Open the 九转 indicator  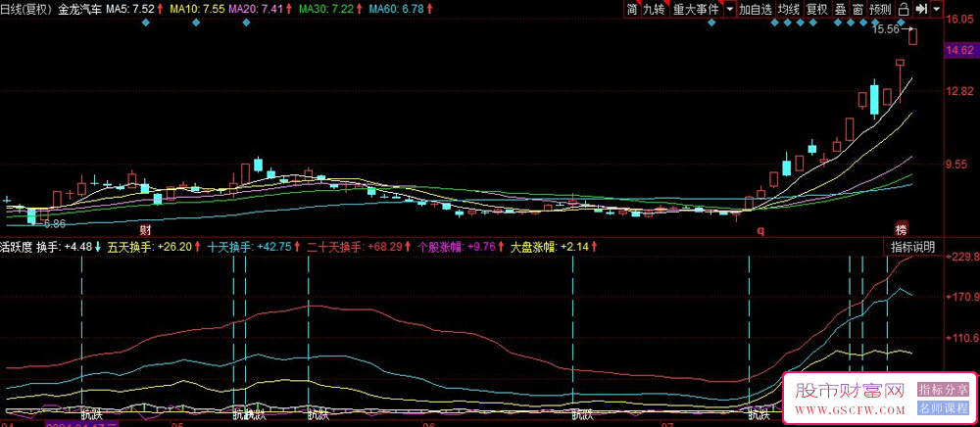pyautogui.click(x=654, y=9)
